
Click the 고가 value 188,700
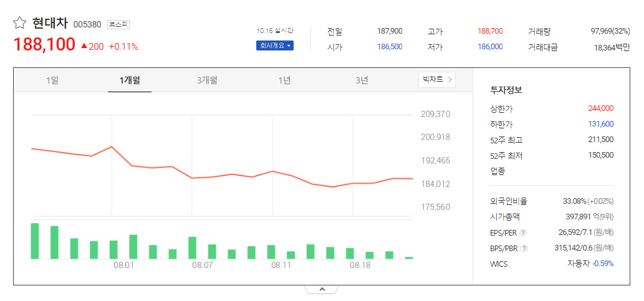[490, 31]
